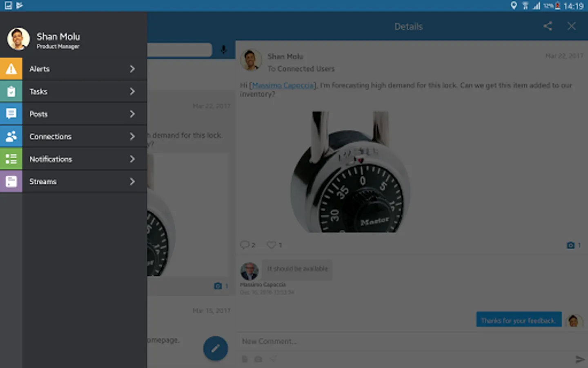The image size is (588, 368).
Task: Expand the Alerts chevron
Action: [132, 69]
